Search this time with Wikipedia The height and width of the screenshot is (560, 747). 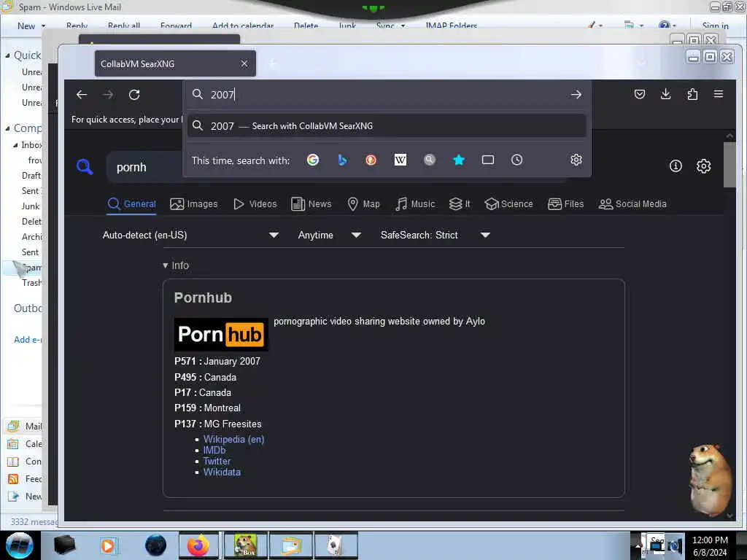point(400,160)
